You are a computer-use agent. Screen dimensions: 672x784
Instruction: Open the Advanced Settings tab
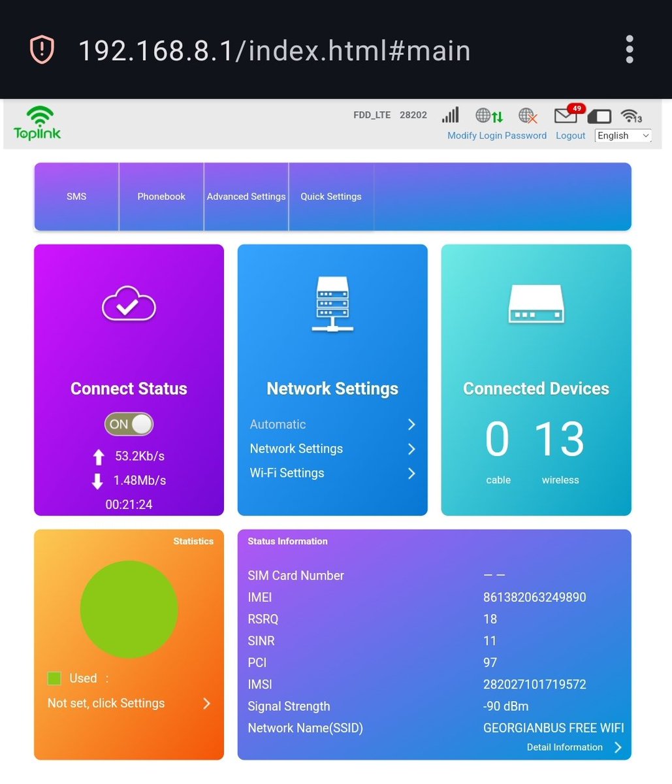(246, 196)
